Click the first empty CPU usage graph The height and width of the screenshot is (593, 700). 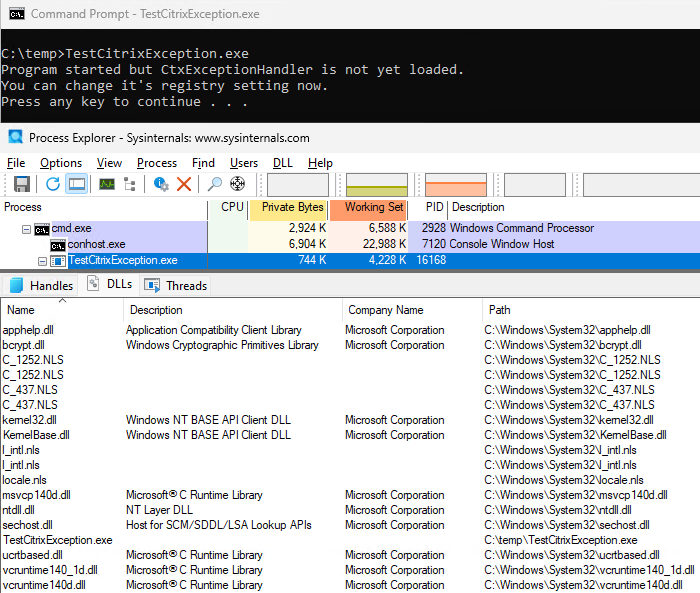298,184
